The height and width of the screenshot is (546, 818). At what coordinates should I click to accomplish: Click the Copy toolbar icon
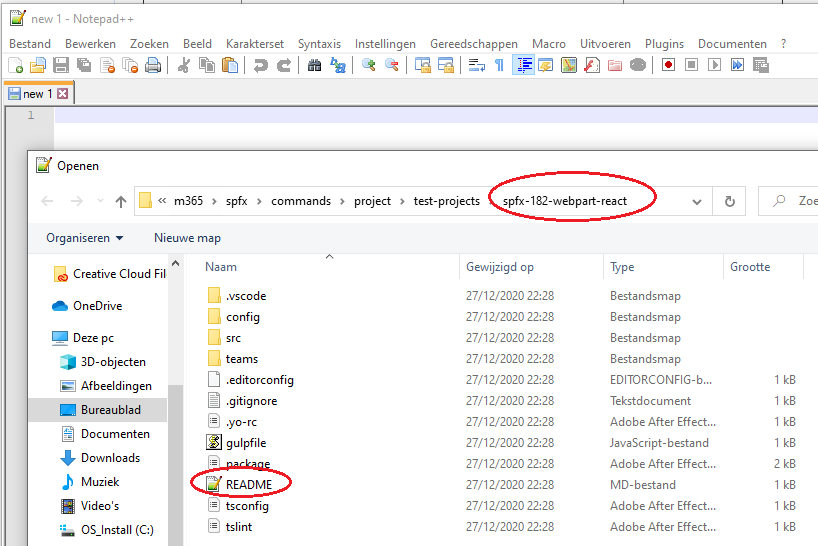coord(207,65)
